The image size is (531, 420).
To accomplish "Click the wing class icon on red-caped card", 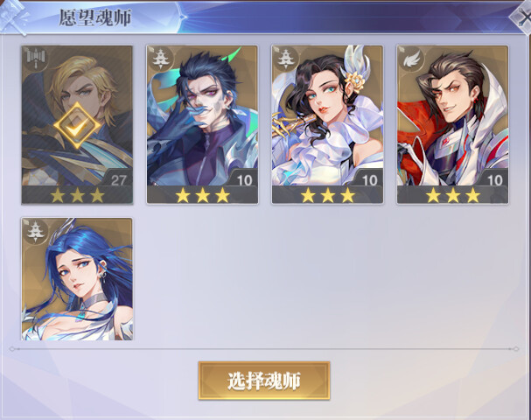I will click(x=410, y=59).
